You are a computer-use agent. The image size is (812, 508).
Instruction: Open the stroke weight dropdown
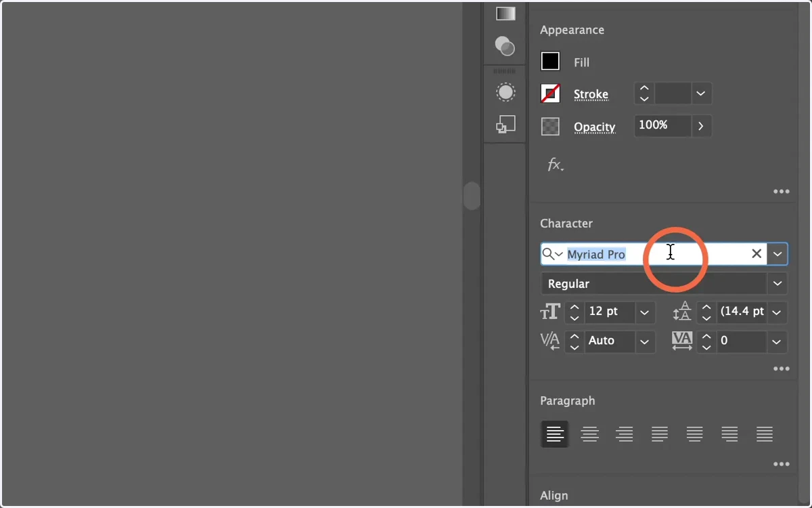[x=701, y=93]
